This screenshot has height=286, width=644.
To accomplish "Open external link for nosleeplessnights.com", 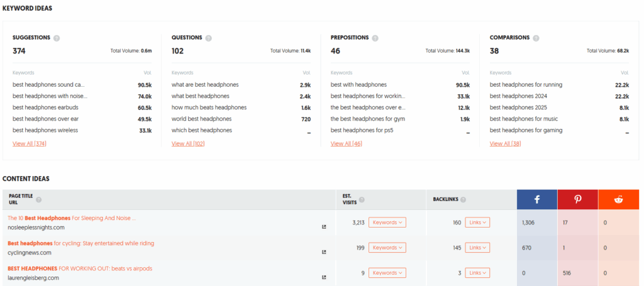I will tap(324, 226).
